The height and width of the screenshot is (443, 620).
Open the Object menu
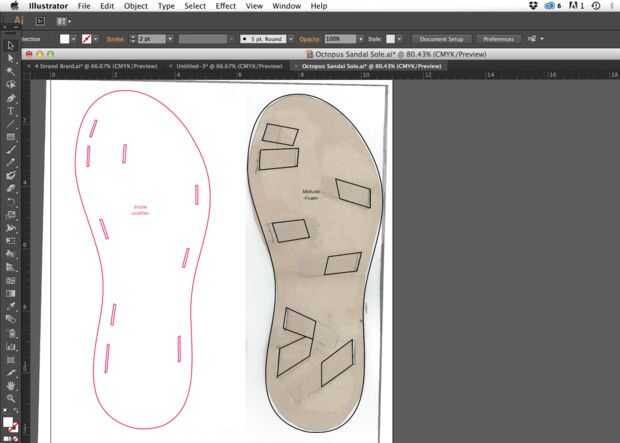[x=136, y=6]
